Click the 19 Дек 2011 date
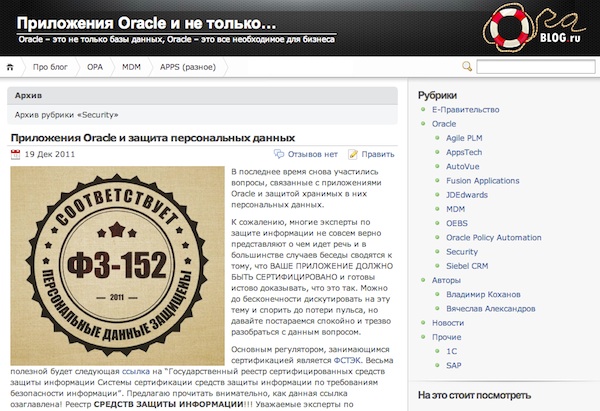Screen dimensions: 600x411 pyautogui.click(x=50, y=154)
